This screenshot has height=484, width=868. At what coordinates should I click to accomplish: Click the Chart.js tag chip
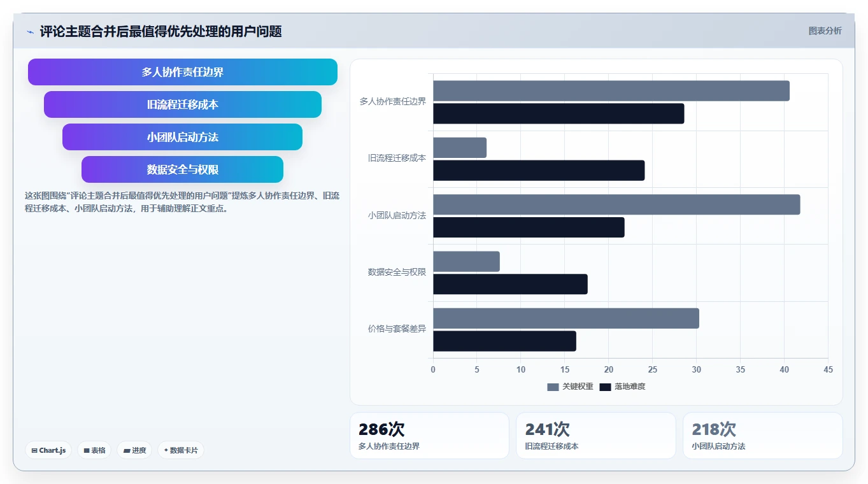click(x=48, y=450)
